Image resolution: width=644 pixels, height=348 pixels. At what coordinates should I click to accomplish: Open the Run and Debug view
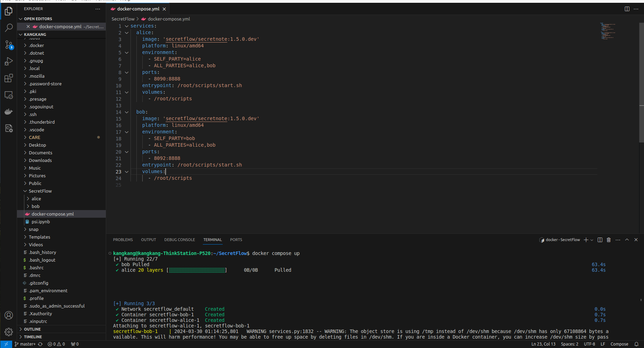click(9, 61)
